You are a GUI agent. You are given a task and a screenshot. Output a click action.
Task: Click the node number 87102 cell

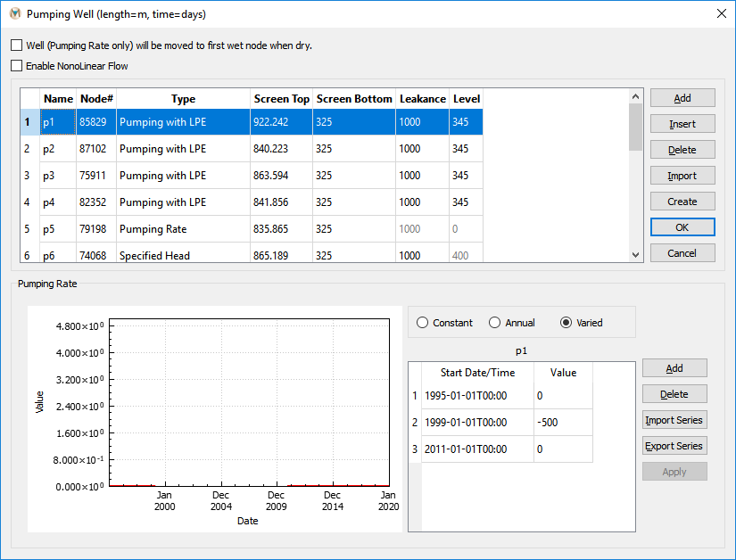96,149
